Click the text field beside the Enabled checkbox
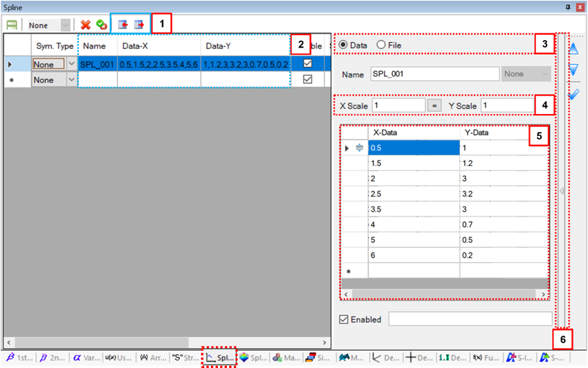Viewport: 588px width, 368px height. [470, 319]
